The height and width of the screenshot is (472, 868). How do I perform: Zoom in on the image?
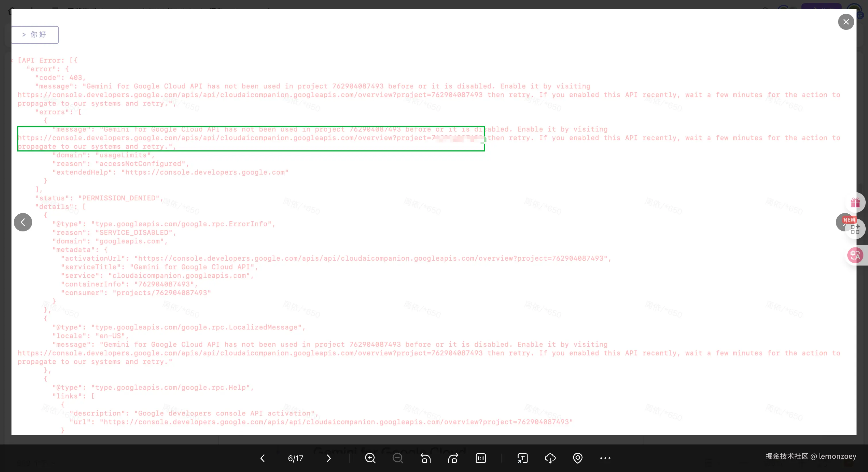(370, 458)
